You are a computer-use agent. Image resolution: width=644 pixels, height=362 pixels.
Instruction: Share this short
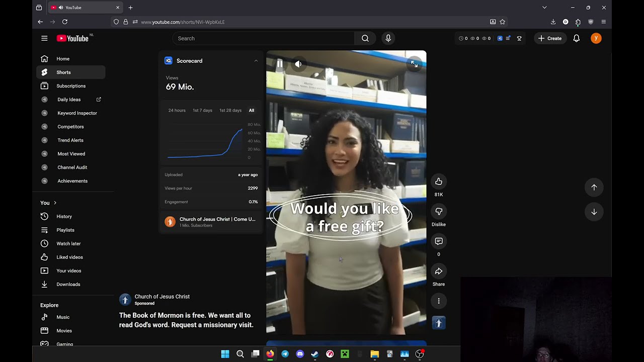pyautogui.click(x=439, y=271)
